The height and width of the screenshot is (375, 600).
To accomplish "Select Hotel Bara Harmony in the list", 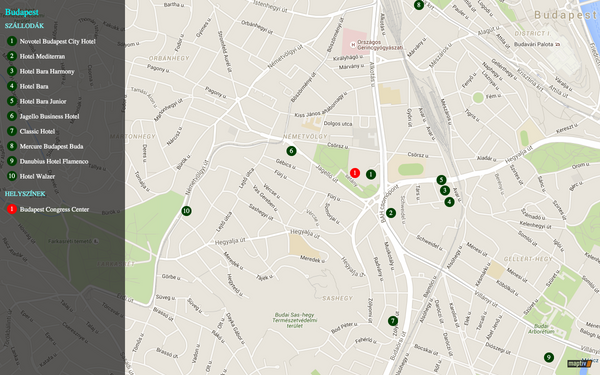I will tap(47, 72).
